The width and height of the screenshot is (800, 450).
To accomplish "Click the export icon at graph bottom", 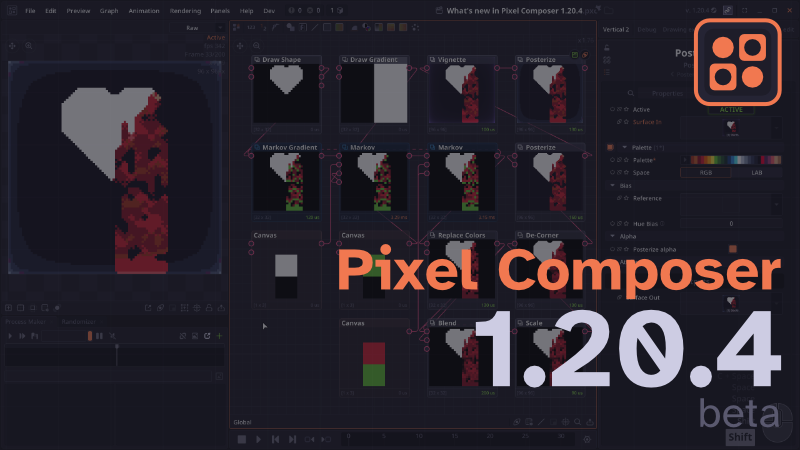I will click(590, 422).
